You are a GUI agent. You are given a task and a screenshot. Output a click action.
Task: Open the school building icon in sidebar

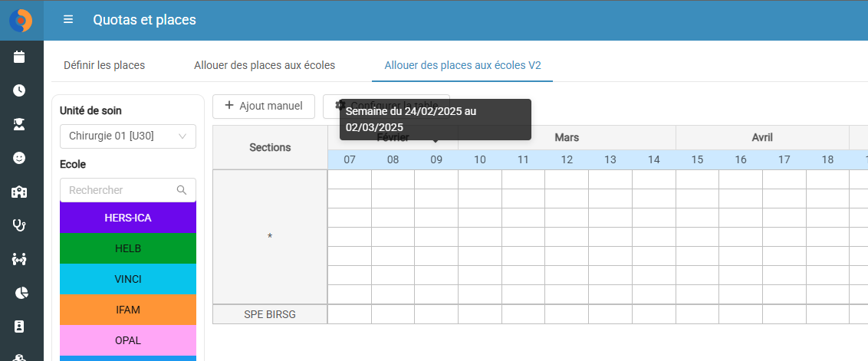point(19,192)
